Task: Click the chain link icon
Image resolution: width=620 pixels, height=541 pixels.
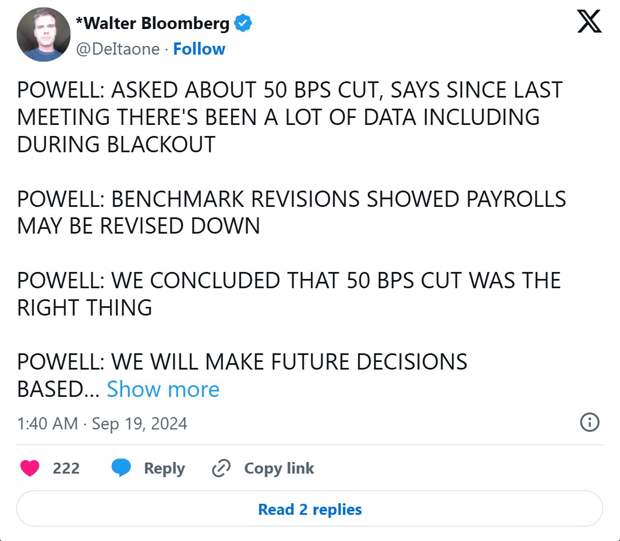Action: coord(221,468)
